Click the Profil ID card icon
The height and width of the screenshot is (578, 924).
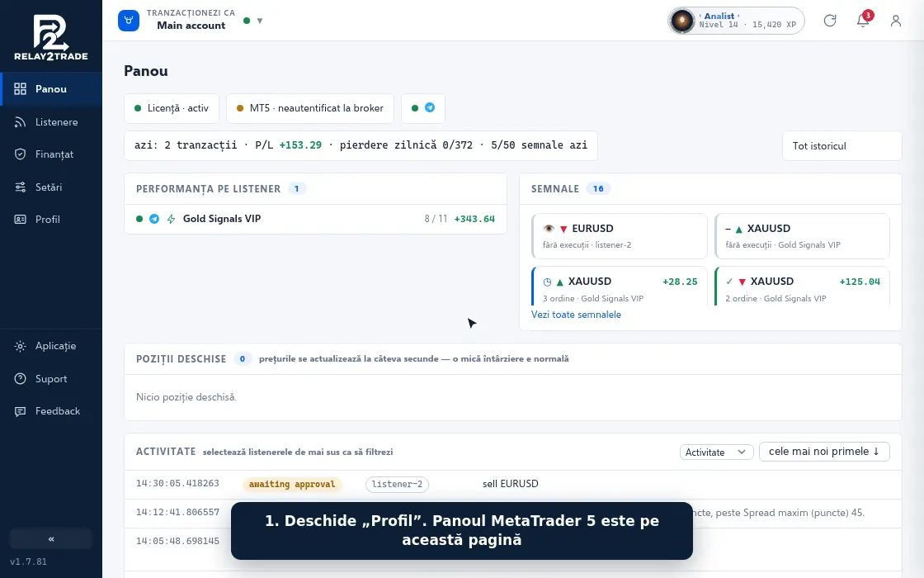click(20, 220)
